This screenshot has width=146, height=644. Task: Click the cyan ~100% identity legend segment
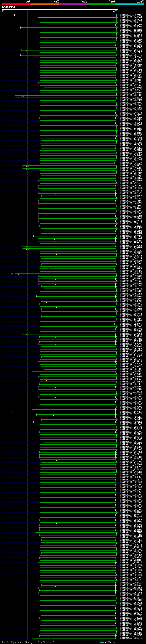click(x=130, y=4)
